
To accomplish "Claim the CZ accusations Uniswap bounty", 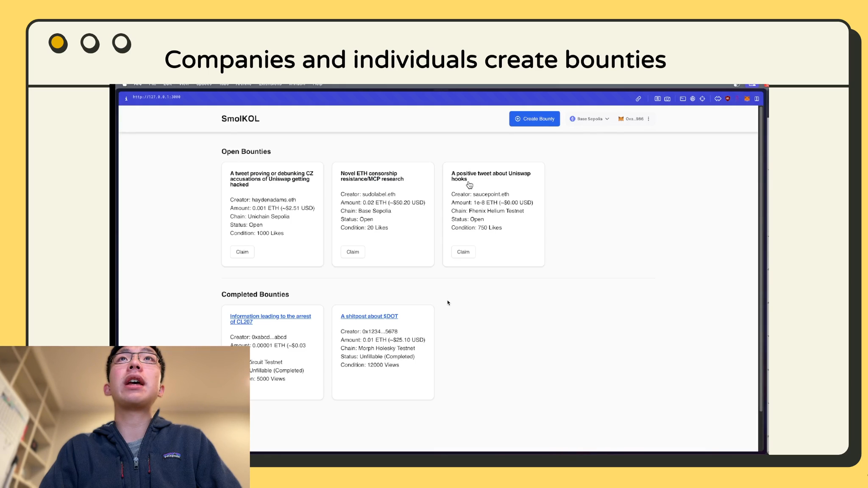I will tap(242, 252).
